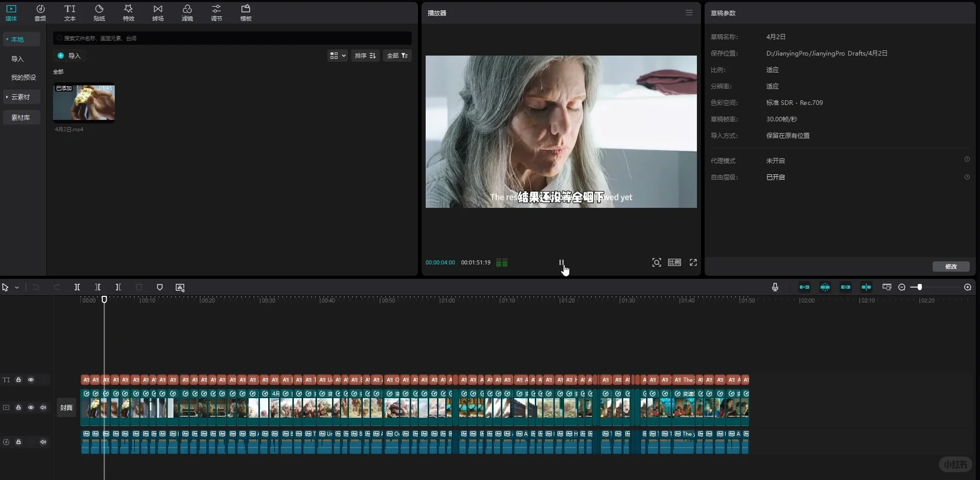The image size is (980, 480).
Task: Lock the audio track at the bottom
Action: pyautogui.click(x=19, y=442)
